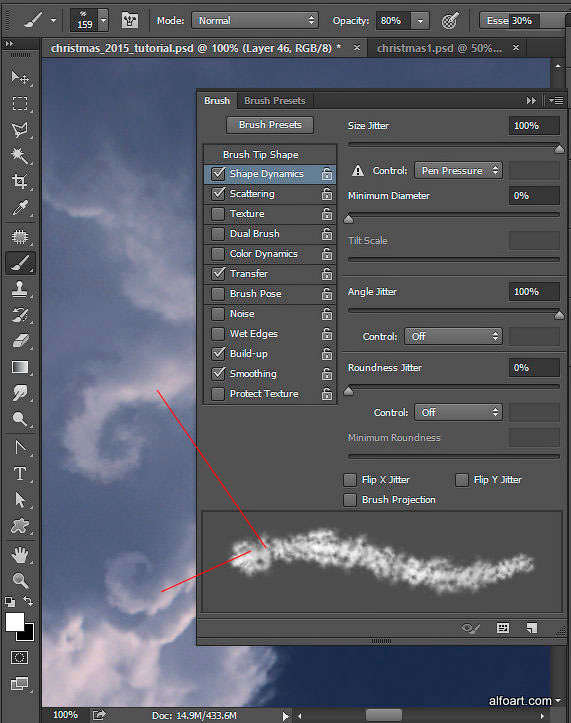Image resolution: width=571 pixels, height=723 pixels.
Task: Select the Dodge tool
Action: click(20, 419)
